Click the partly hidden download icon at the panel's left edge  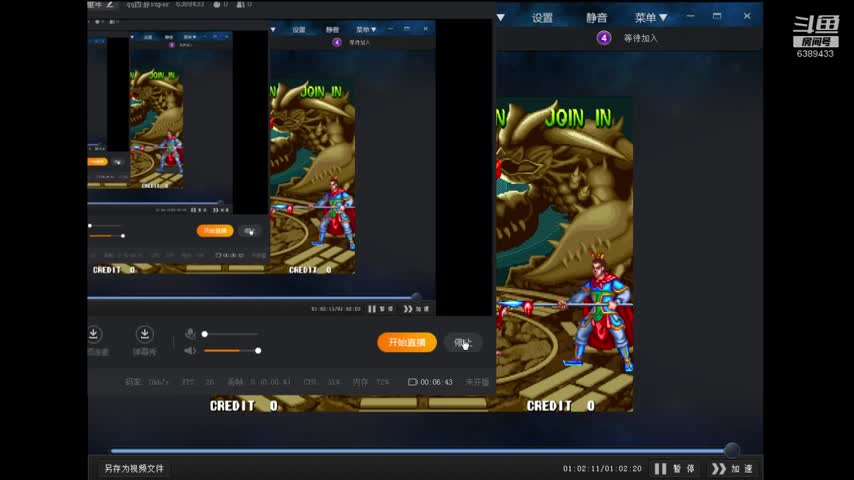pos(94,334)
